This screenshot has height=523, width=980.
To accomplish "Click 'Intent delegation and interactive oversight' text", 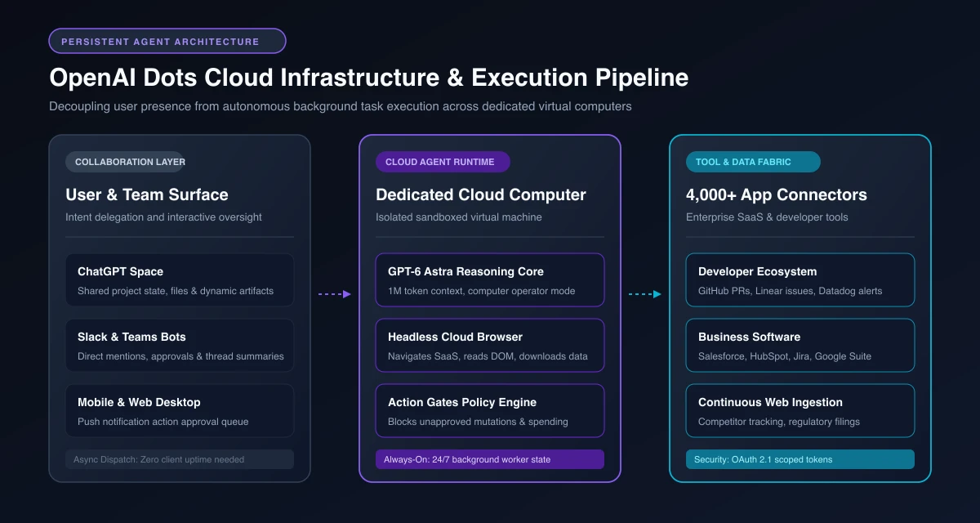I will (163, 217).
